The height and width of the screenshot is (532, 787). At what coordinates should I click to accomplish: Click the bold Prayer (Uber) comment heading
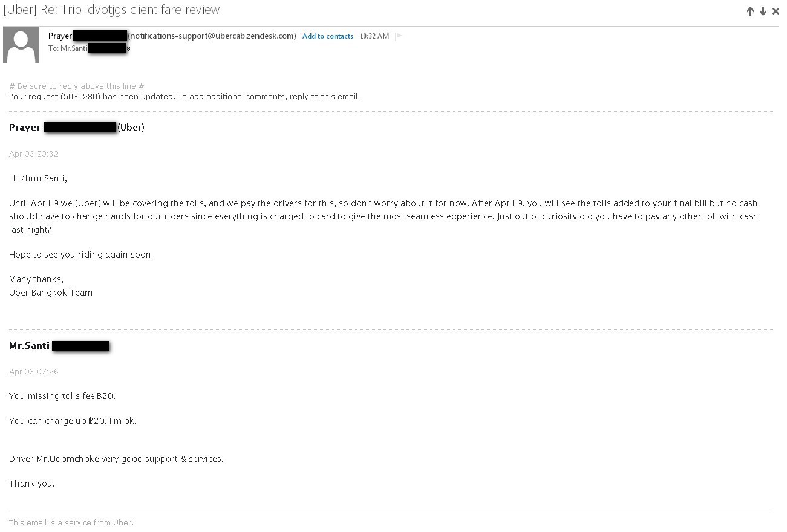77,128
